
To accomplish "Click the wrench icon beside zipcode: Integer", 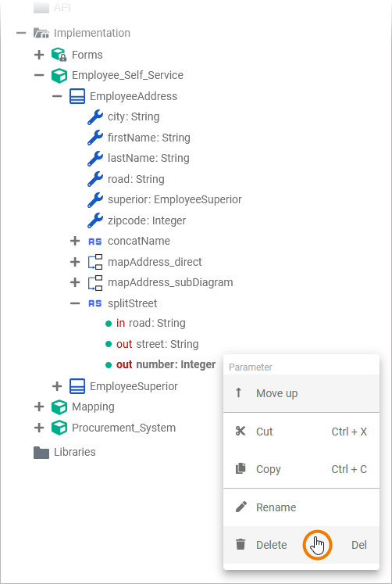I will pyautogui.click(x=94, y=220).
